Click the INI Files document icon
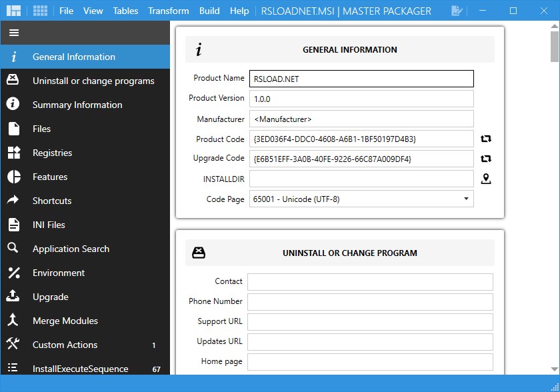 (14, 225)
